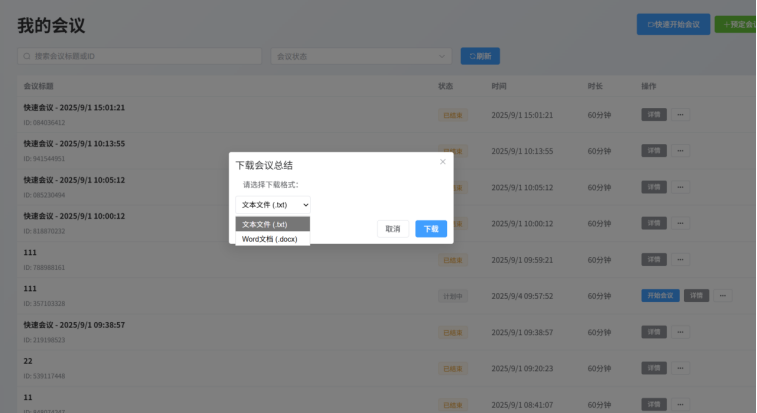Click title 快速会议 - 2025/9/1 10:13:55
Viewport: 757px width, 413px height.
tap(74, 144)
